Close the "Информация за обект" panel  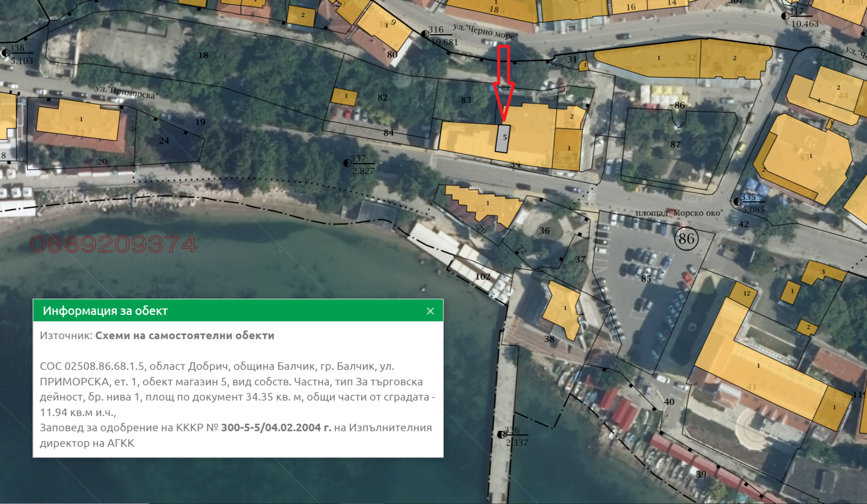pyautogui.click(x=430, y=311)
